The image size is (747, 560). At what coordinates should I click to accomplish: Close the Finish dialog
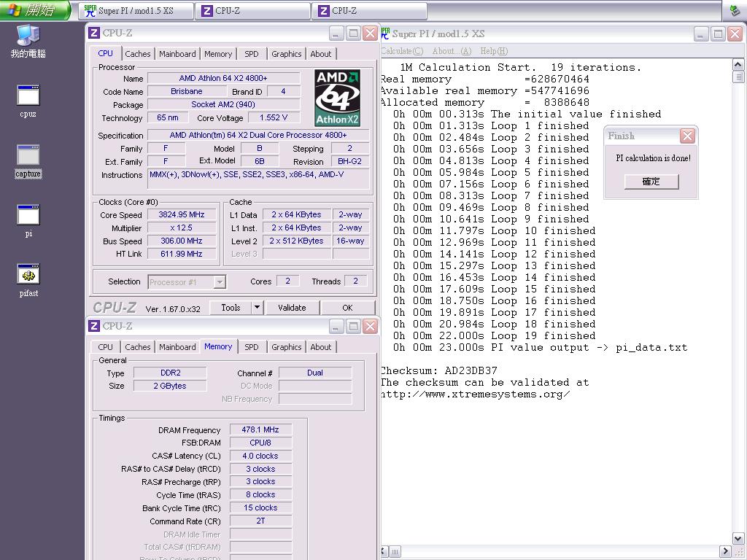pos(687,136)
